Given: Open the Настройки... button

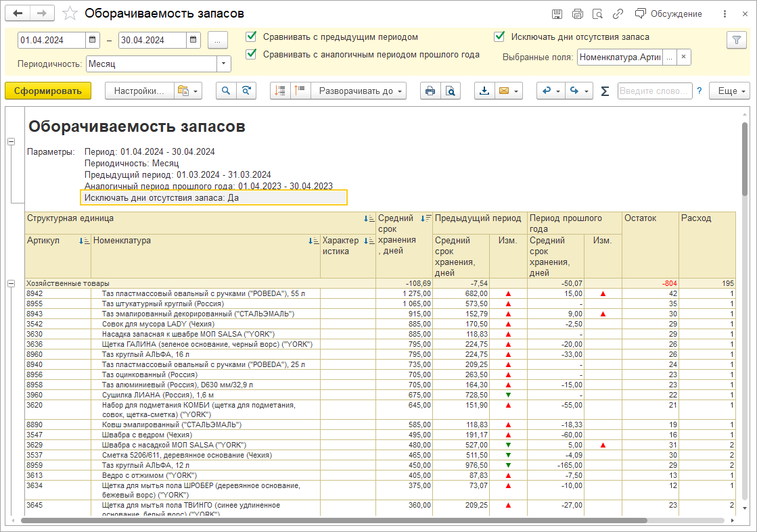Looking at the screenshot, I should pos(139,91).
